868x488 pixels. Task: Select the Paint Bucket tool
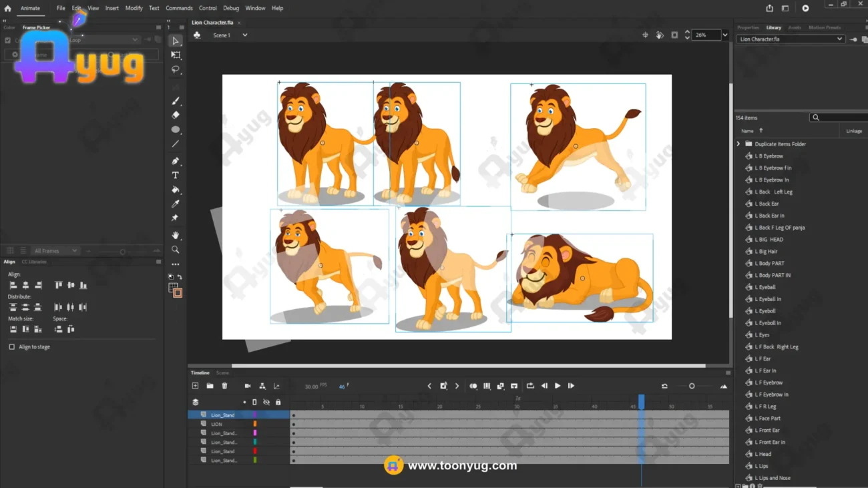click(x=176, y=190)
